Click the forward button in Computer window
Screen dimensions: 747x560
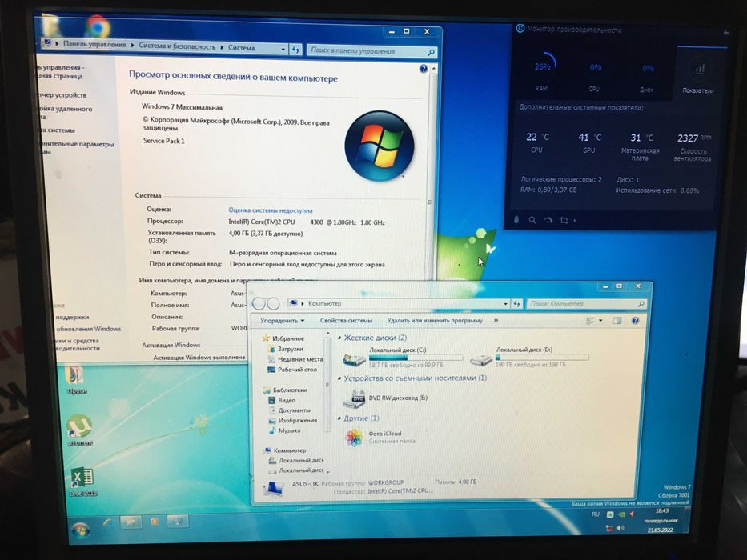(273, 303)
